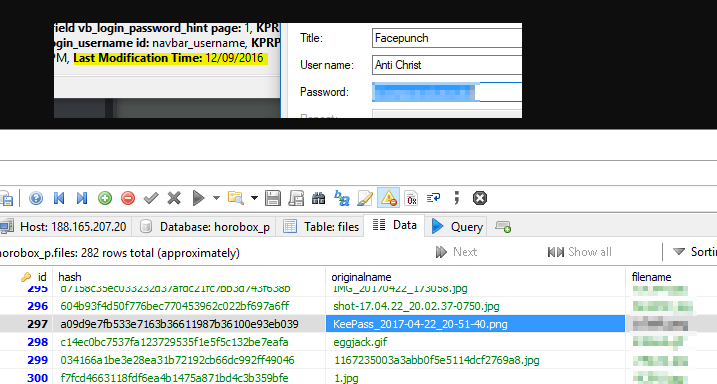The height and width of the screenshot is (384, 717).
Task: Jump to the last row with the toolbar arrow
Action: click(x=82, y=198)
